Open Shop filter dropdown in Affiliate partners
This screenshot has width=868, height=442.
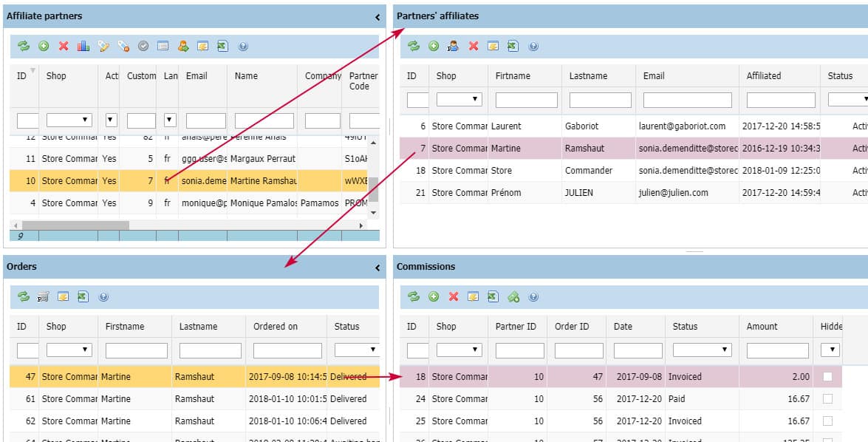69,120
